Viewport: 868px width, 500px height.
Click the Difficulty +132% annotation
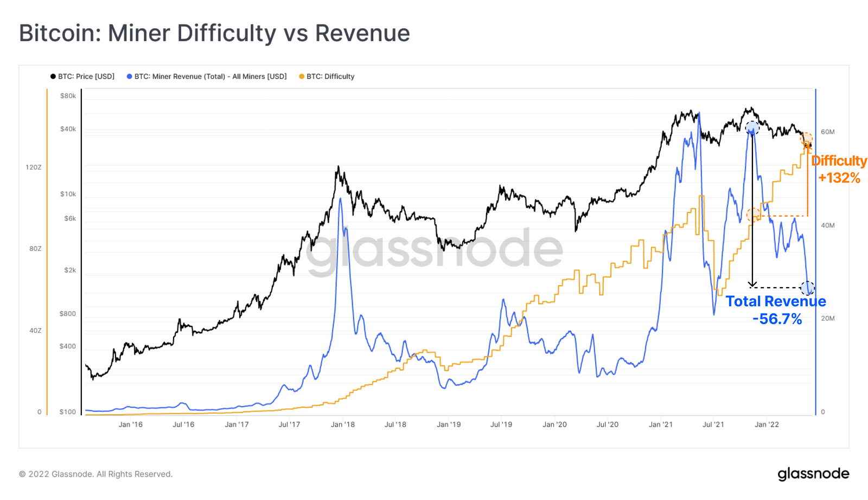point(839,169)
